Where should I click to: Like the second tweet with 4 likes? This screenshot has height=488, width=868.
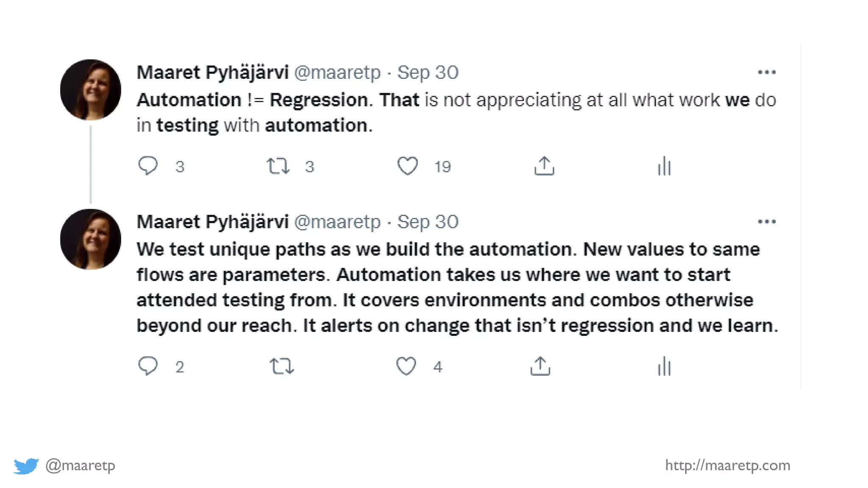[x=406, y=366]
